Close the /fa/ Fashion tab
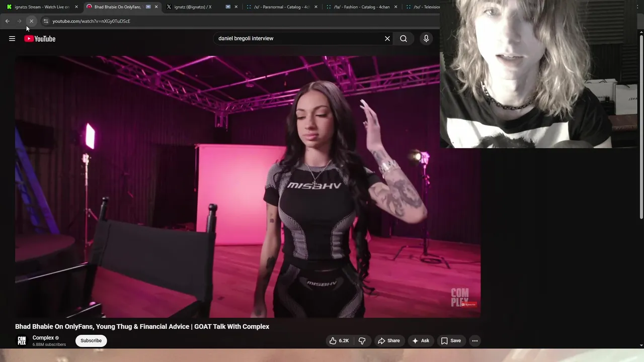 [396, 7]
